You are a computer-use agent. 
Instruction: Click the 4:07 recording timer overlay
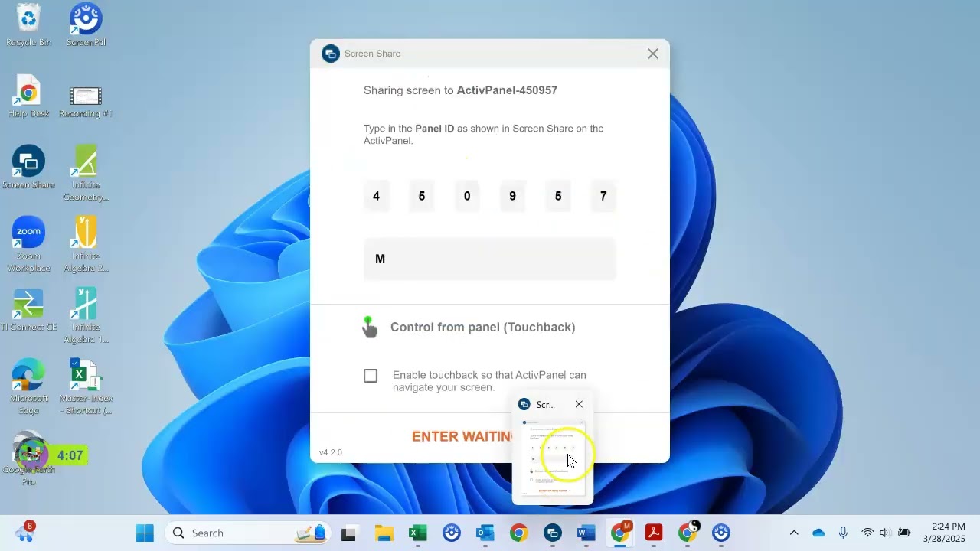tap(70, 455)
